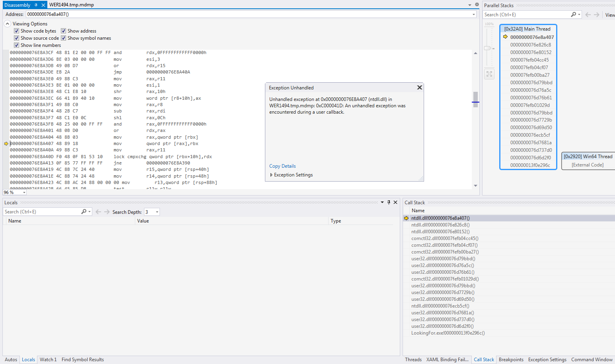Select LookingFor.exe!000000013f0e296c() call stack frame
Image resolution: width=615 pixels, height=364 pixels.
click(448, 333)
